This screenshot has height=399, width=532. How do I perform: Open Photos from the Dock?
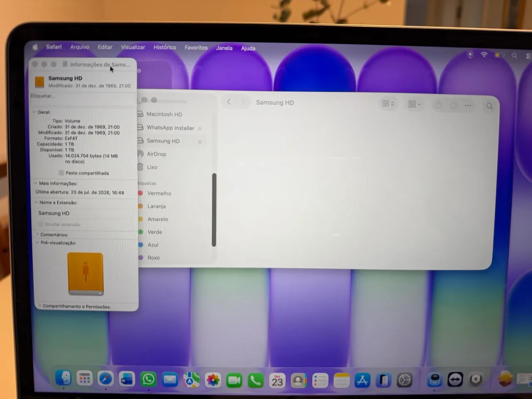(x=213, y=380)
